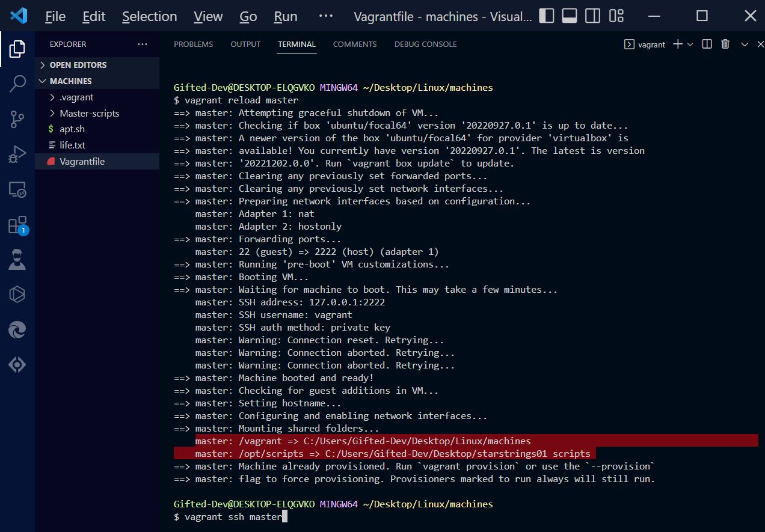
Task: Open Explorer more actions ellipsis
Action: point(142,44)
